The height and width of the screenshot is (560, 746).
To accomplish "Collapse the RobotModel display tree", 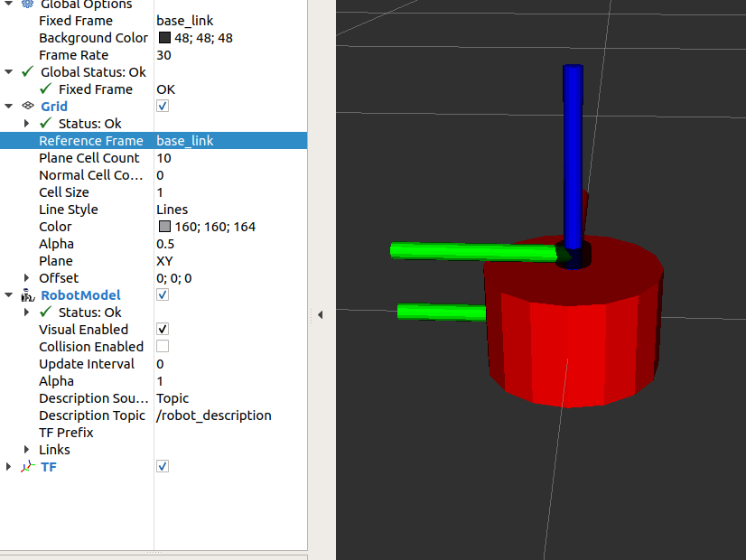I will coord(8,295).
